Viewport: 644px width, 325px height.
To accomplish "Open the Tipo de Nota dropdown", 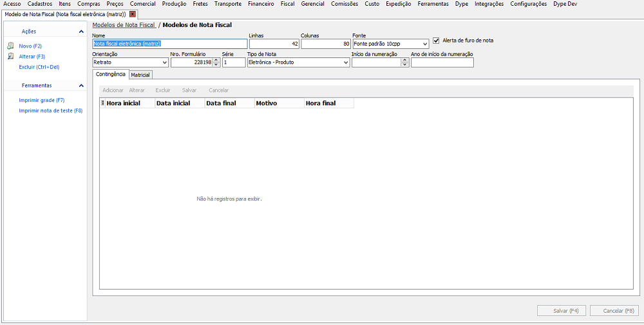I will click(345, 63).
